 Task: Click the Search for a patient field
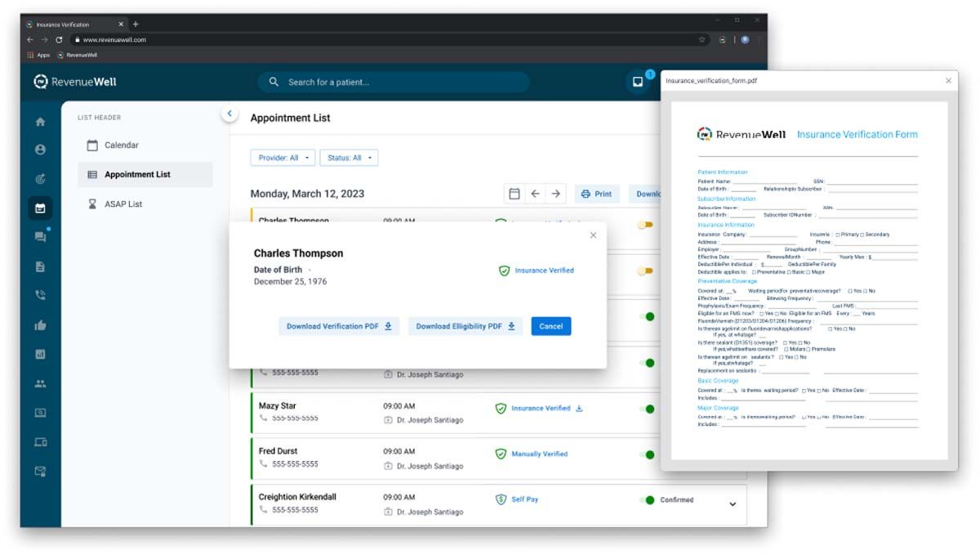coord(394,82)
